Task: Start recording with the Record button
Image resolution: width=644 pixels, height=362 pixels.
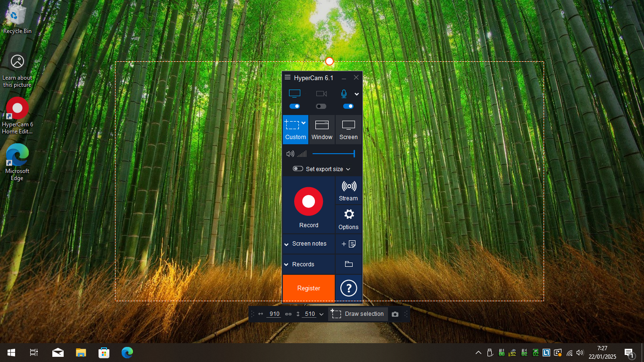Action: [309, 206]
